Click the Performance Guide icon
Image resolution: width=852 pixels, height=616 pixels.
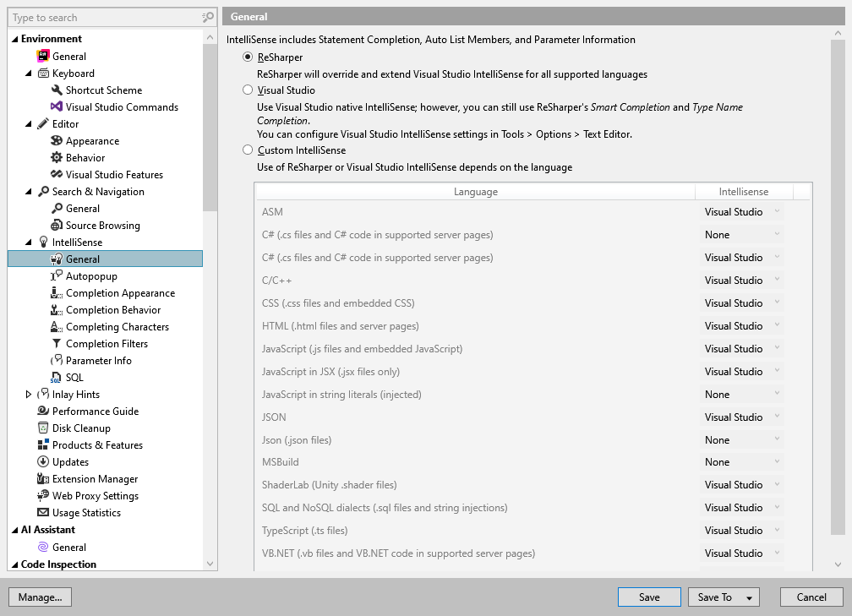44,411
